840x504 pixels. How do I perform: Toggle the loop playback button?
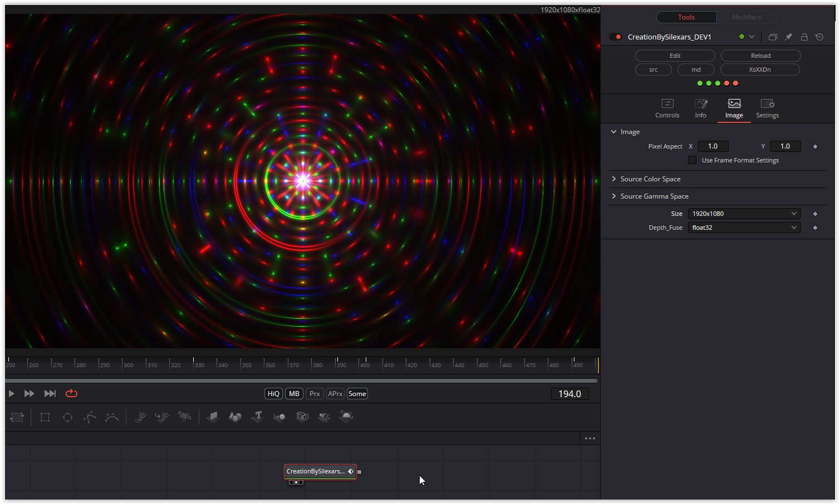tap(71, 393)
